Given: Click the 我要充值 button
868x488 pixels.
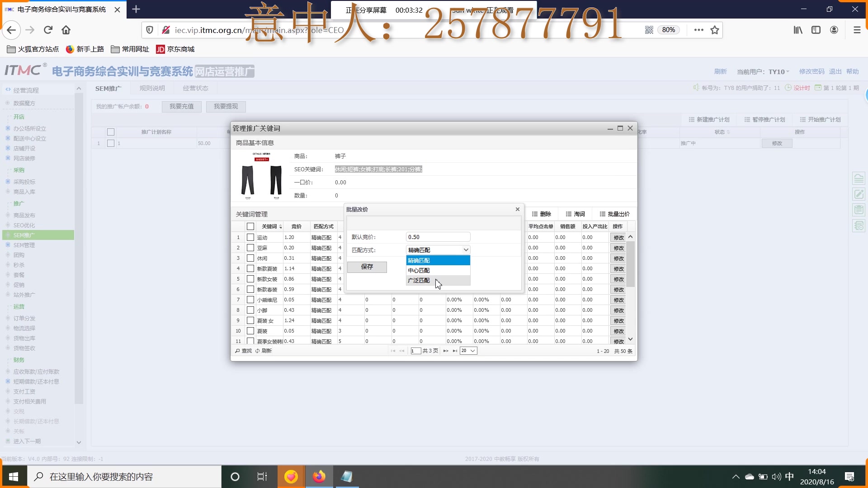Looking at the screenshot, I should tap(182, 107).
